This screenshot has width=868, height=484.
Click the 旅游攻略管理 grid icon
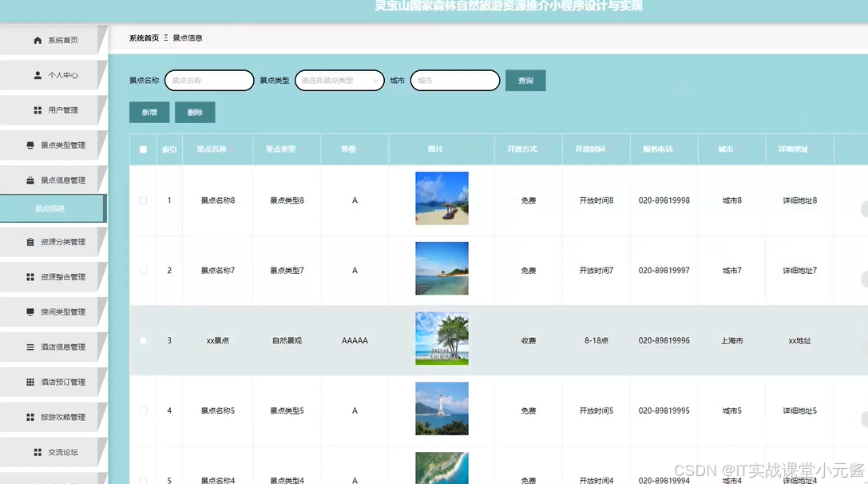pyautogui.click(x=30, y=417)
